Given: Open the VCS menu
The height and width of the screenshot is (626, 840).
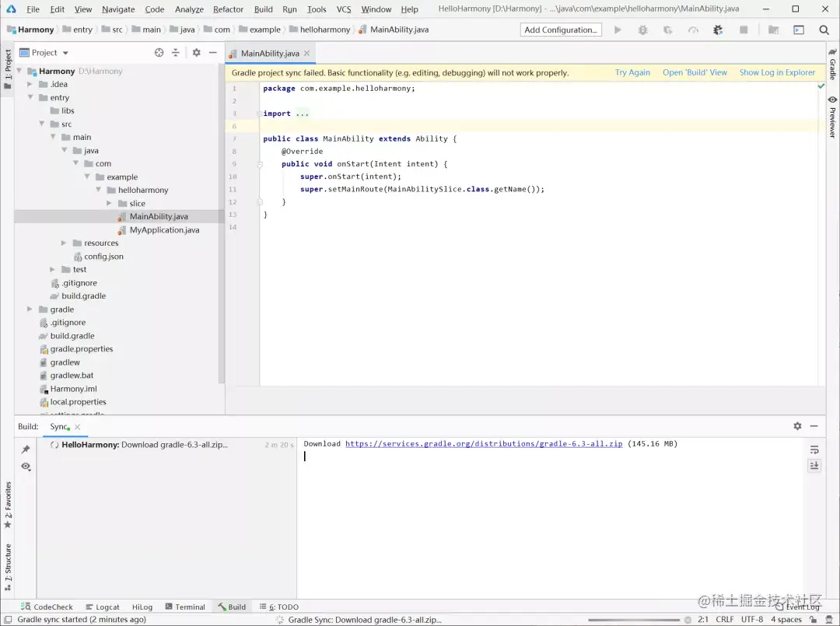Looking at the screenshot, I should coord(344,9).
